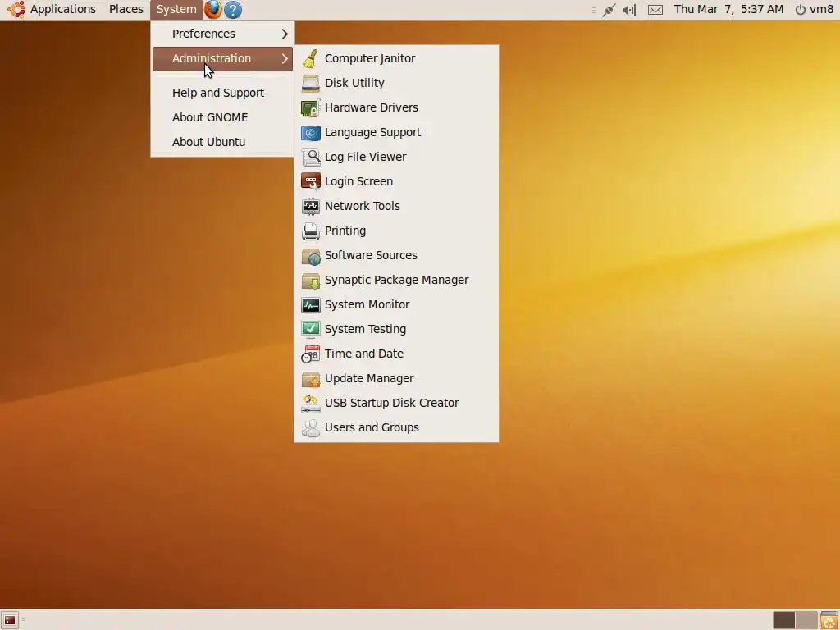Screen dimensions: 840x630
Task: Switch to the second workspace
Action: coord(806,620)
